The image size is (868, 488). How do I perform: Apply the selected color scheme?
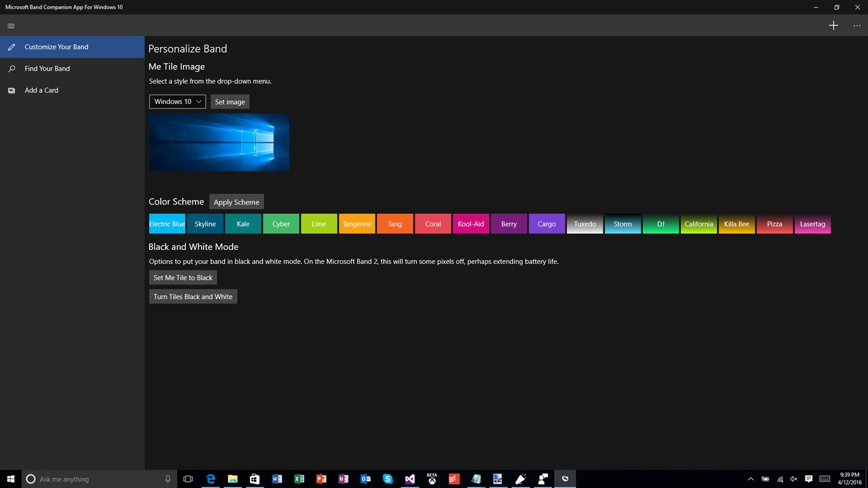click(236, 202)
